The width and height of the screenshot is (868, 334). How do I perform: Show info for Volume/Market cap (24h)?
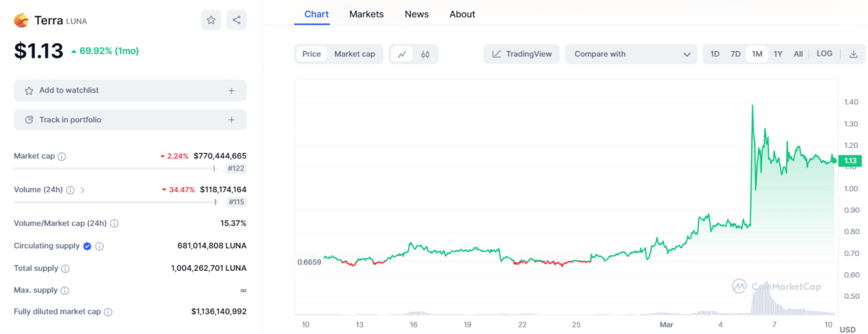tap(114, 223)
